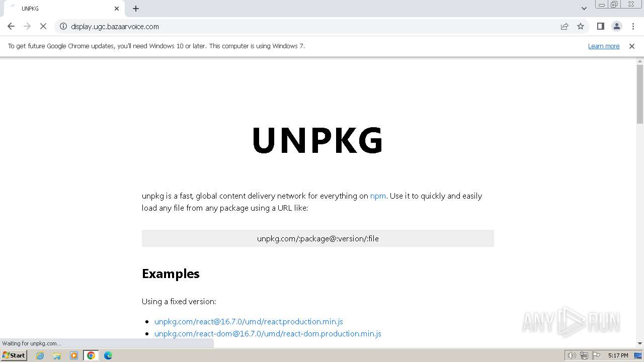Stop loading the page
This screenshot has height=362, width=644.
(x=43, y=26)
